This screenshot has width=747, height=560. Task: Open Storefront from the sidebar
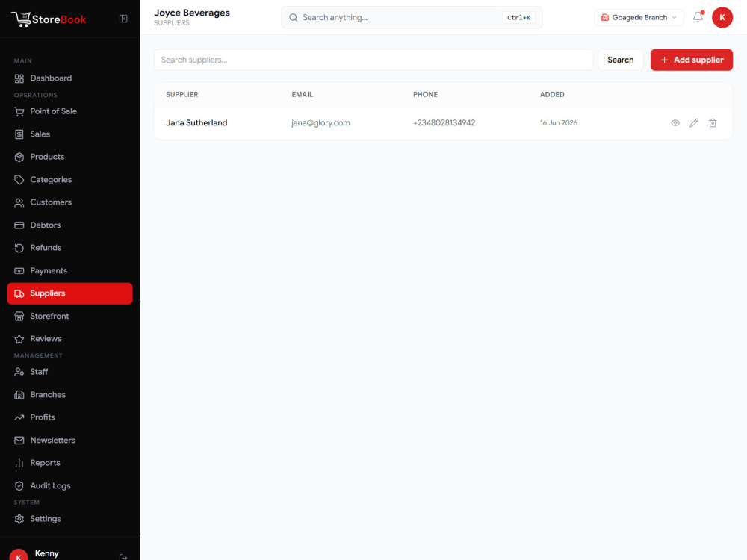click(x=69, y=316)
